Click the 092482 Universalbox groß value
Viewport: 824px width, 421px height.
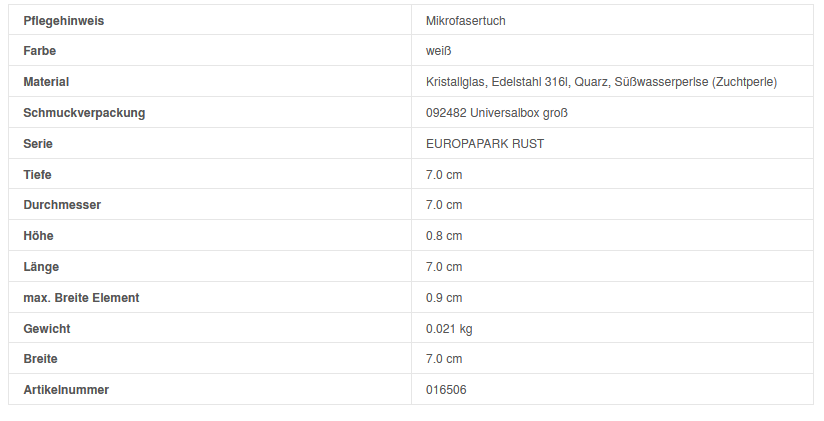[496, 113]
